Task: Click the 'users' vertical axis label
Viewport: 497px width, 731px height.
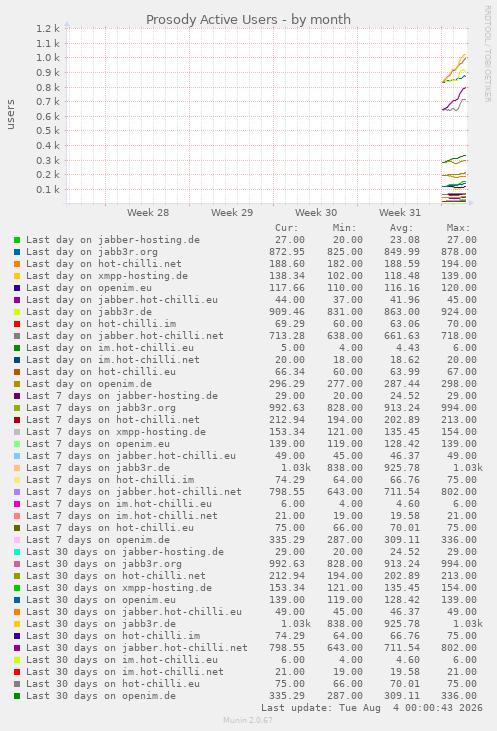Action: coord(10,114)
